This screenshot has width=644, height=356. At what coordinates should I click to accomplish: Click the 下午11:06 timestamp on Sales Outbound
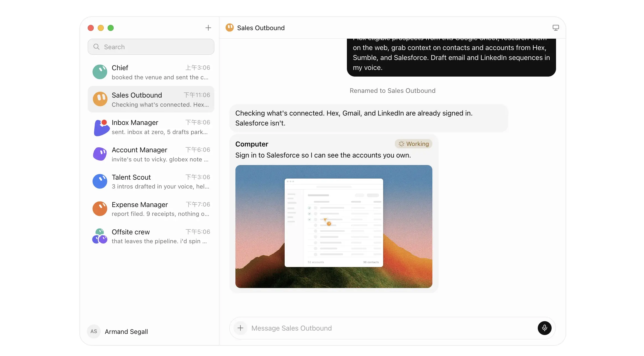pos(197,95)
